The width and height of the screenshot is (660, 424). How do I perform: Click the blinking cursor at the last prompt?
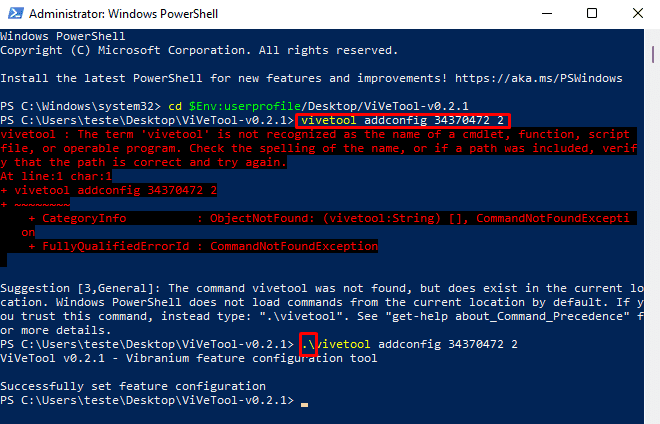[304, 405]
